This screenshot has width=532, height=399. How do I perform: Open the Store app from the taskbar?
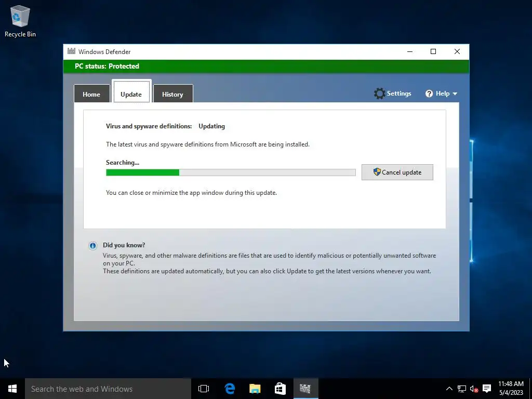[x=280, y=389]
